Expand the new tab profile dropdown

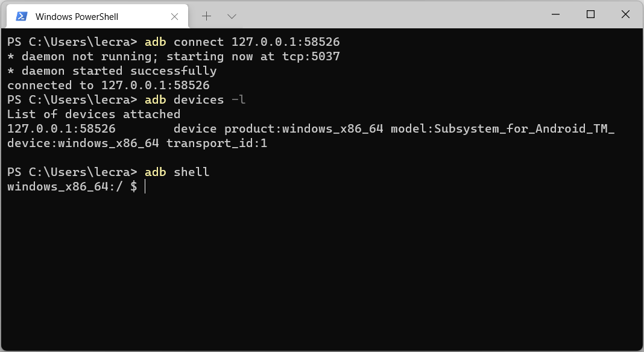[232, 16]
